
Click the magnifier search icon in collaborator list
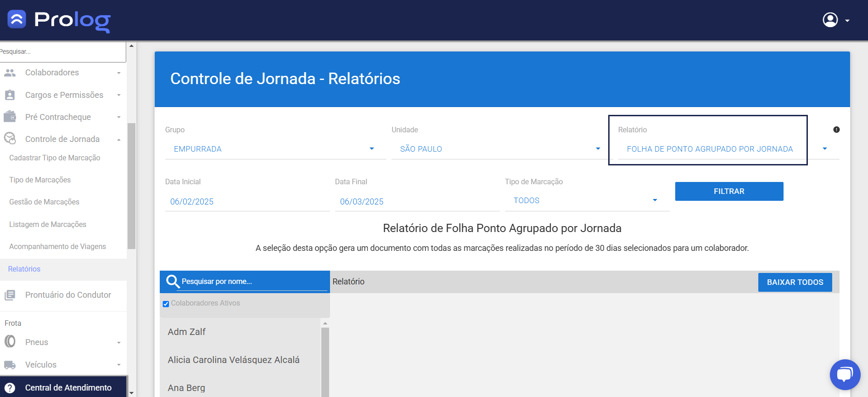pos(172,281)
